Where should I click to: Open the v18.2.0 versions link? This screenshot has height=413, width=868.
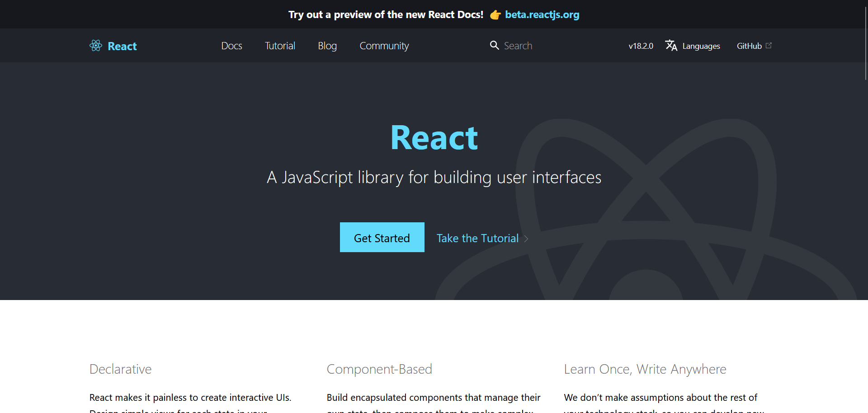click(x=641, y=46)
